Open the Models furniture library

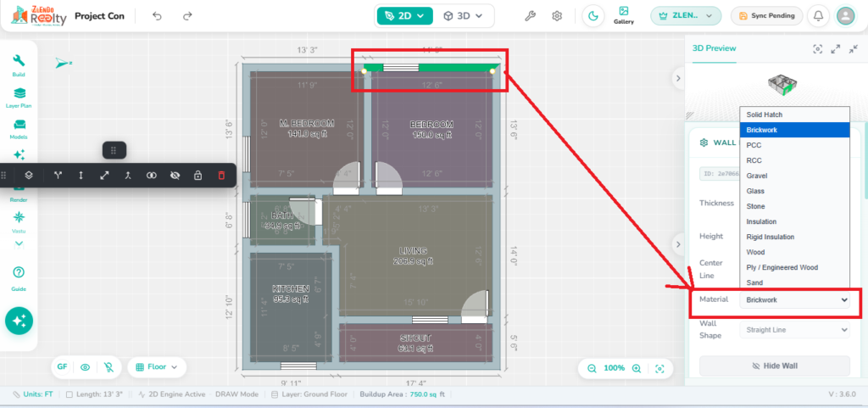[19, 128]
